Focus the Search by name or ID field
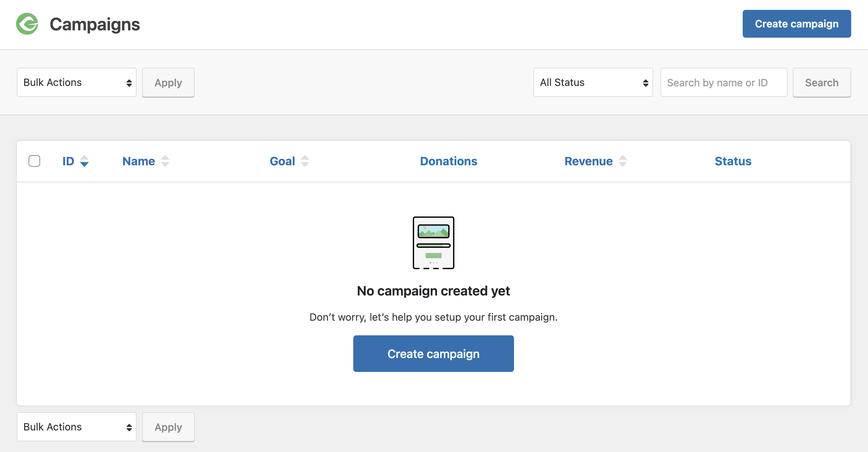 coord(724,82)
